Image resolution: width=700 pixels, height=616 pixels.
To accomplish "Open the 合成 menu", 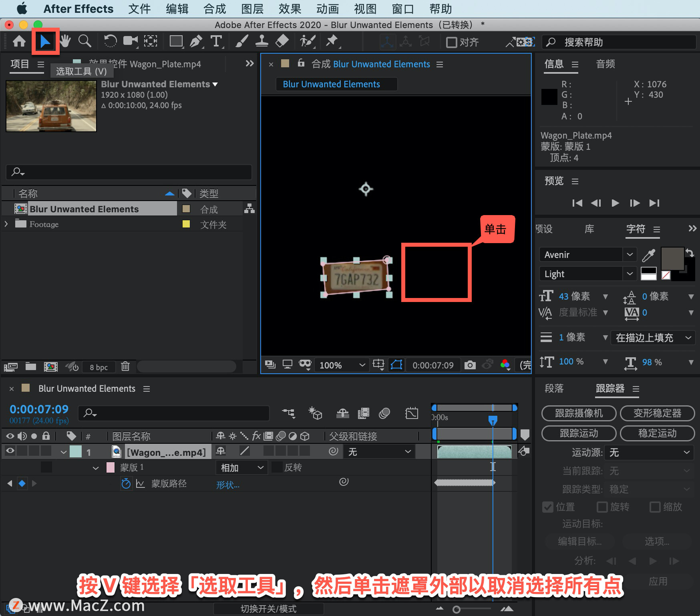I will pos(215,9).
